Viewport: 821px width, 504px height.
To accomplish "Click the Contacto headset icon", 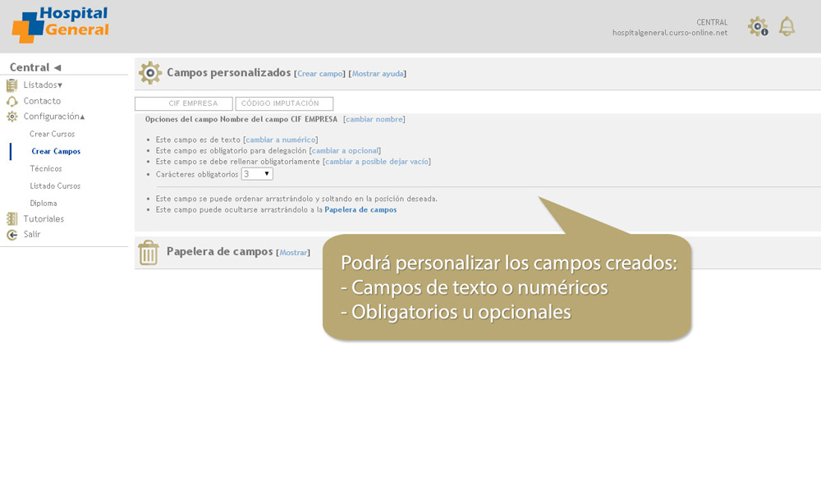I will [x=11, y=101].
